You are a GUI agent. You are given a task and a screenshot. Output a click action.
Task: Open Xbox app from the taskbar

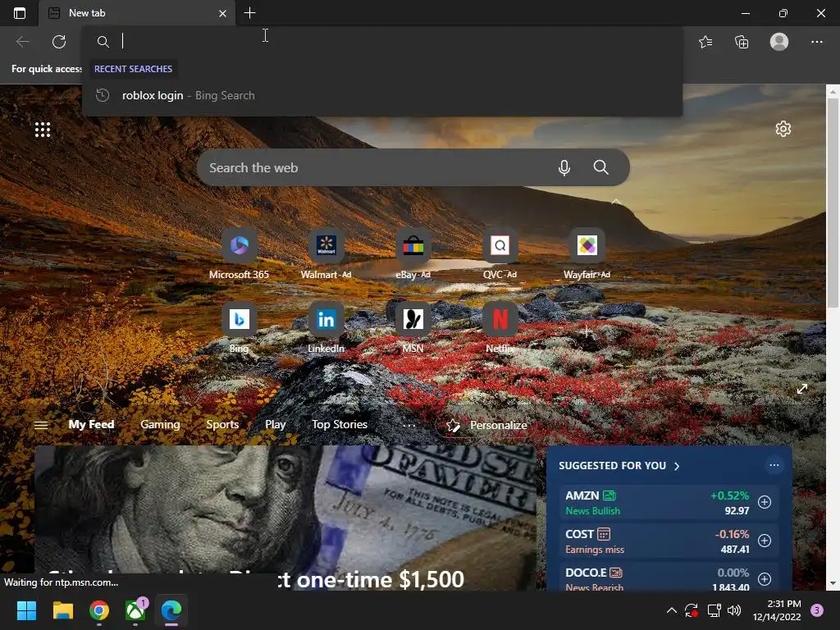click(135, 610)
